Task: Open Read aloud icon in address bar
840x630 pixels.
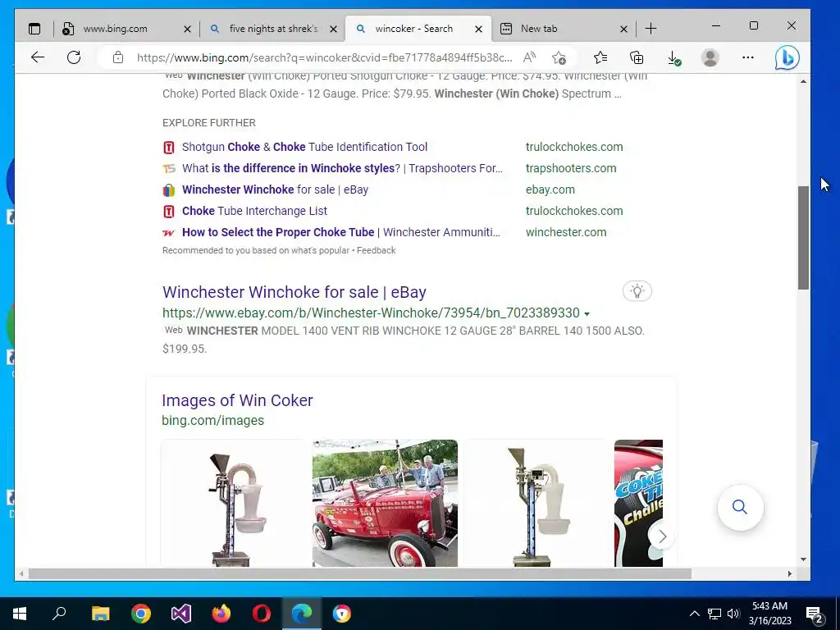Action: tap(529, 57)
